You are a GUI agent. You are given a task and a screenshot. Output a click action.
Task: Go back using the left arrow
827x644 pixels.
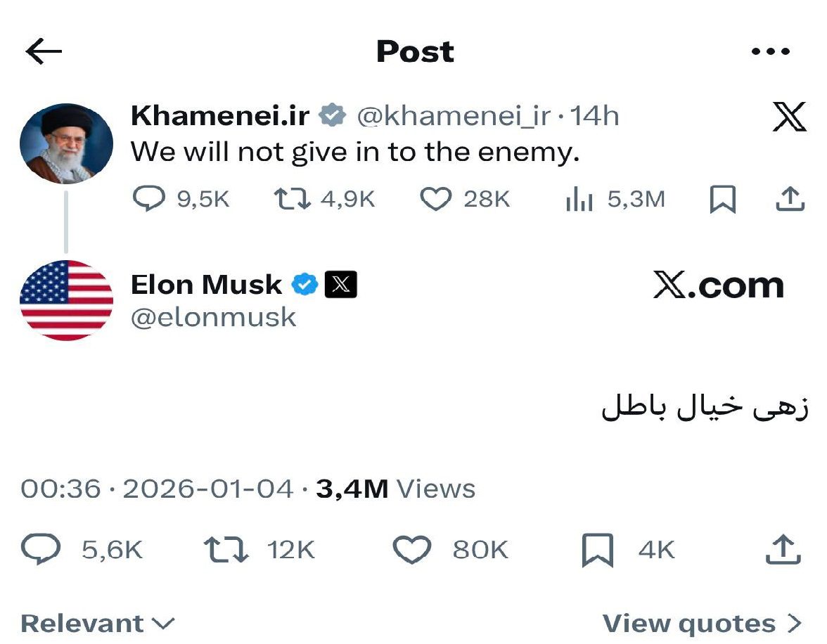coord(44,51)
